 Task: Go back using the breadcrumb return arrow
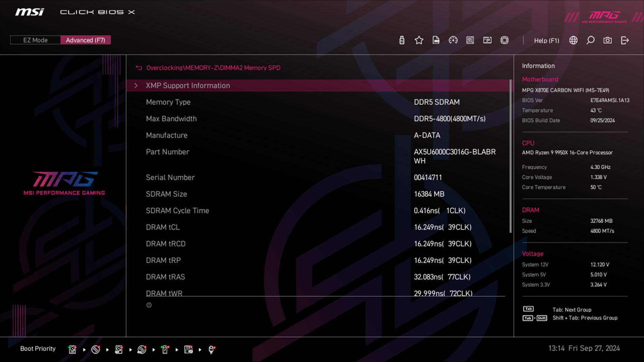coord(139,68)
